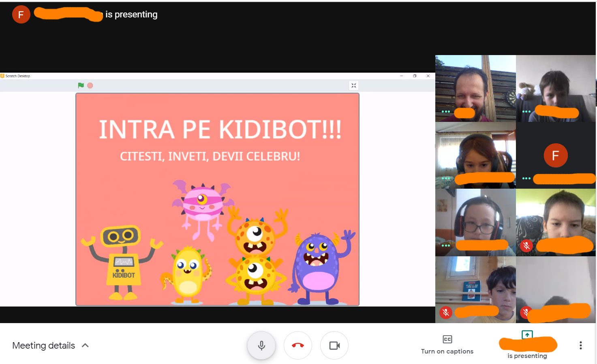Toggle the microphone button
Viewport: 597px width, 364px height.
pyautogui.click(x=261, y=345)
